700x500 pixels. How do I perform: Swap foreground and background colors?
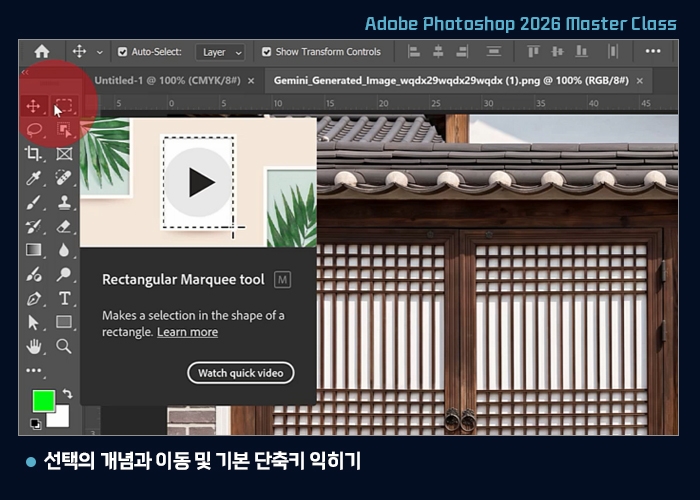tap(67, 394)
